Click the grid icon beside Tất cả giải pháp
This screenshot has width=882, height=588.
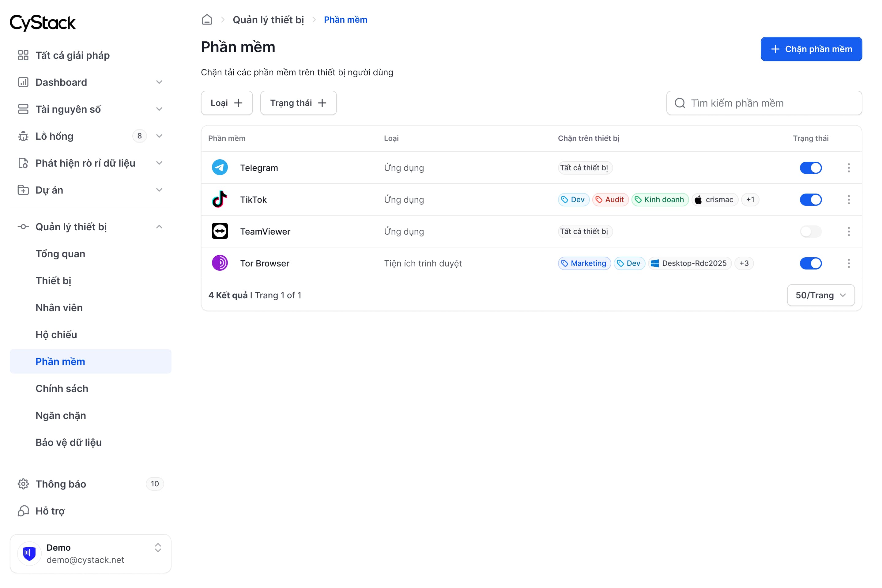coord(23,55)
